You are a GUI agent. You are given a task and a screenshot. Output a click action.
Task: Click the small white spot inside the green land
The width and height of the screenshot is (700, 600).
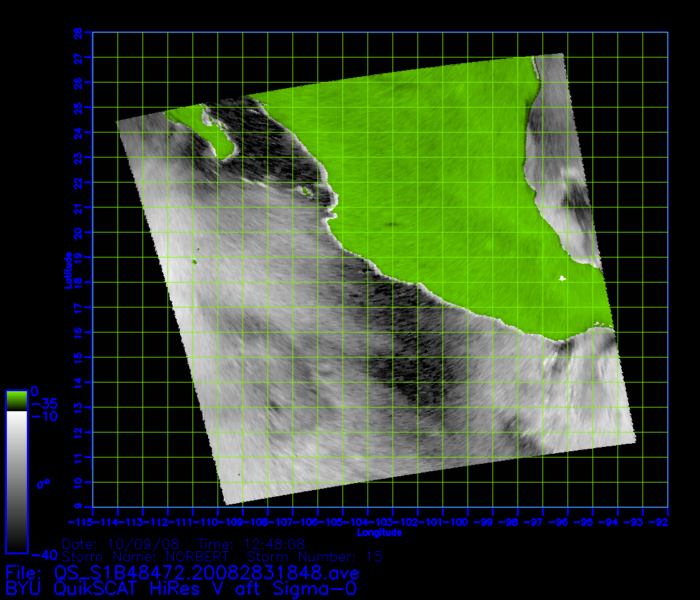[x=562, y=278]
